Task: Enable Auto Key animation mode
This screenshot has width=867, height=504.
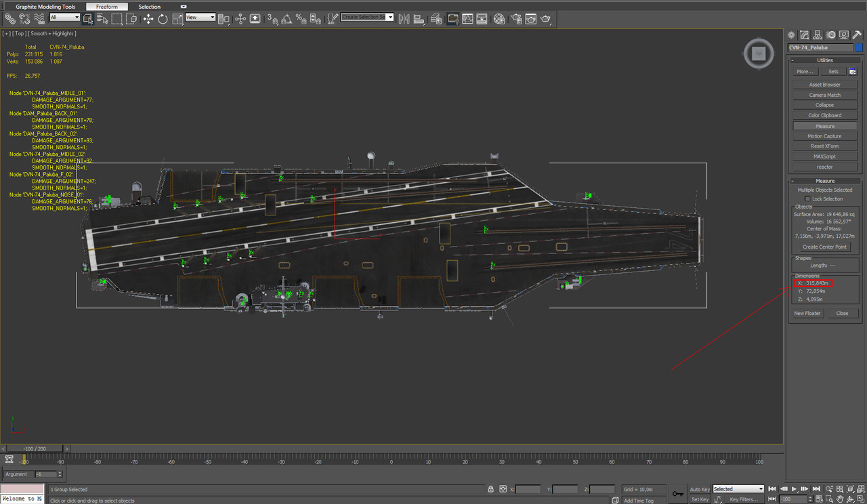Action: [699, 488]
